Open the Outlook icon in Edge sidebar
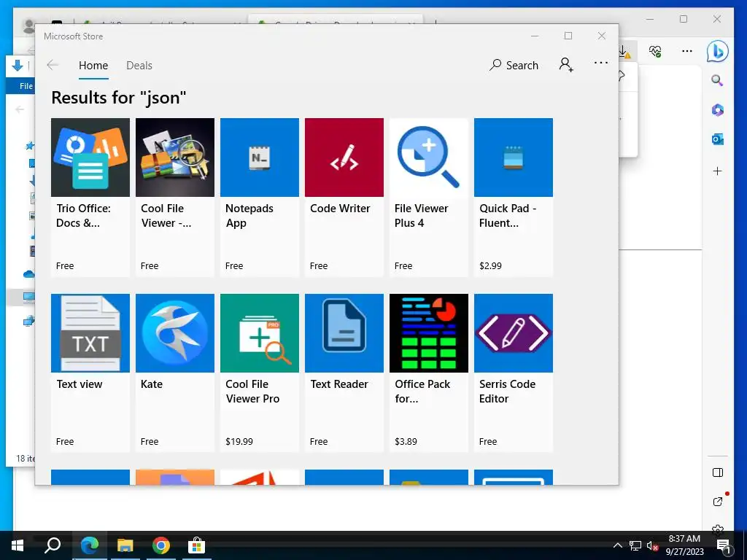 tap(718, 139)
